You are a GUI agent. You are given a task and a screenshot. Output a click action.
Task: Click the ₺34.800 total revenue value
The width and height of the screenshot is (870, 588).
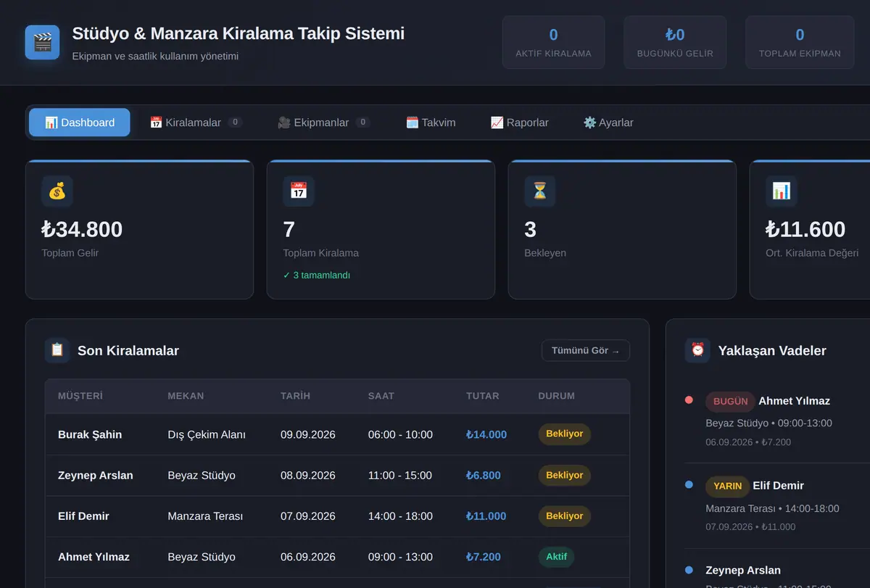(82, 229)
